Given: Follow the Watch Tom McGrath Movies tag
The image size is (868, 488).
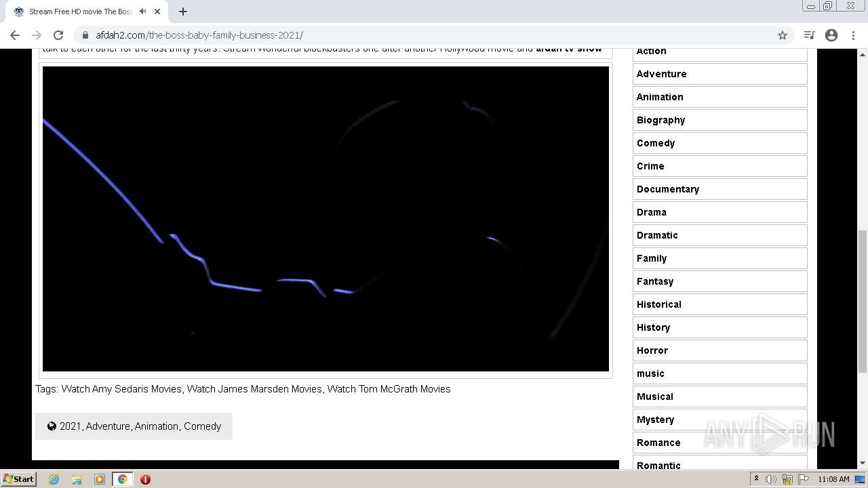Looking at the screenshot, I should coord(389,389).
